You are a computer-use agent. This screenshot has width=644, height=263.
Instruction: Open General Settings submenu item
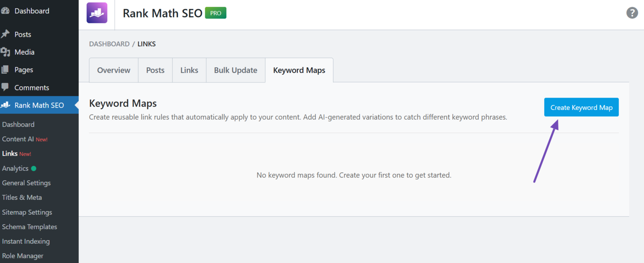pyautogui.click(x=26, y=183)
